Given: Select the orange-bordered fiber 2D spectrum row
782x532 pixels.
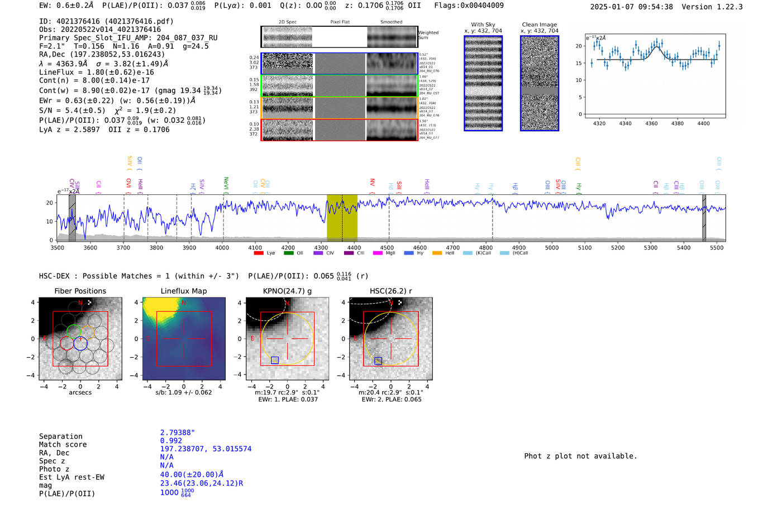Looking at the screenshot, I should point(340,108).
